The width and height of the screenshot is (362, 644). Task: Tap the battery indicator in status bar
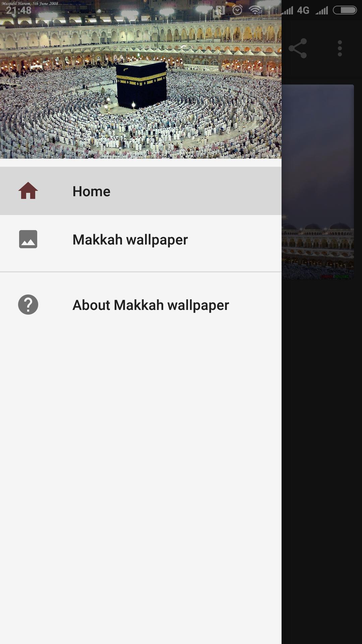pos(345,10)
